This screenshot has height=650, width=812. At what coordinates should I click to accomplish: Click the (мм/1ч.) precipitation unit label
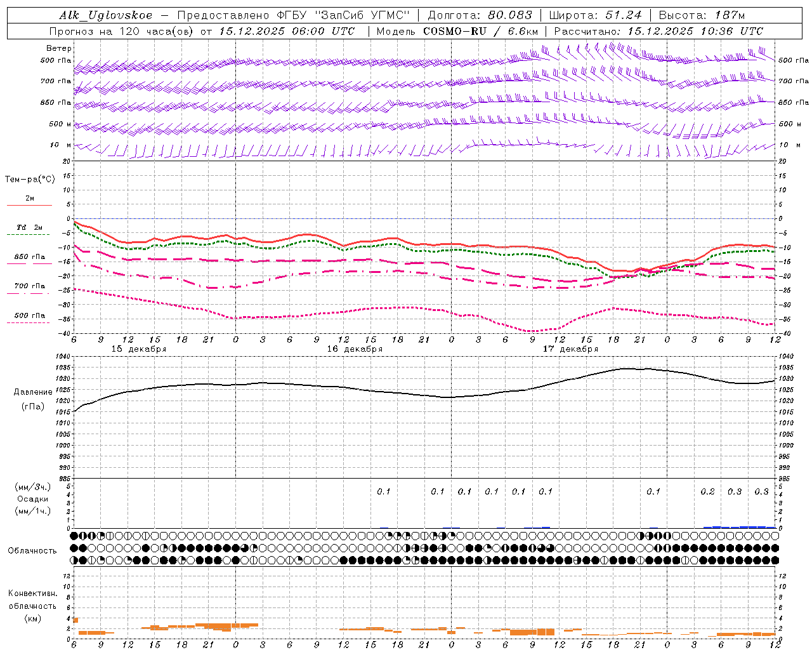point(33,511)
